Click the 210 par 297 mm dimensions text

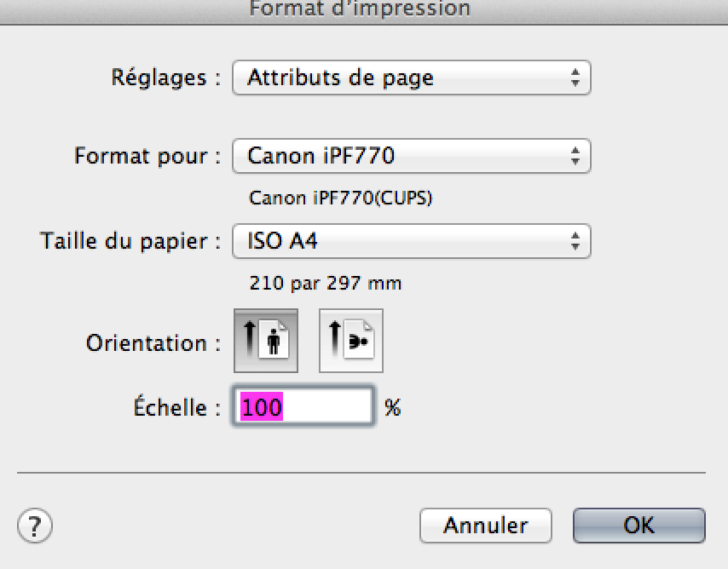[x=325, y=283]
